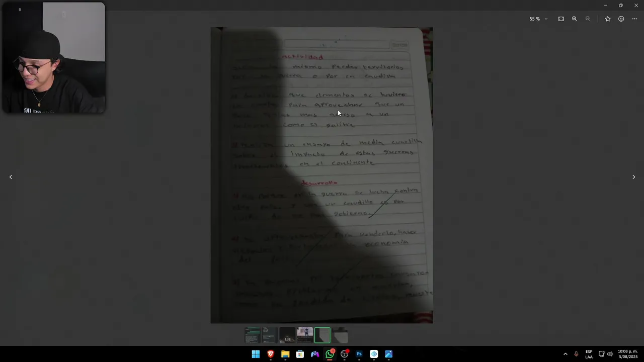Go to the previous photo arrow

11,177
